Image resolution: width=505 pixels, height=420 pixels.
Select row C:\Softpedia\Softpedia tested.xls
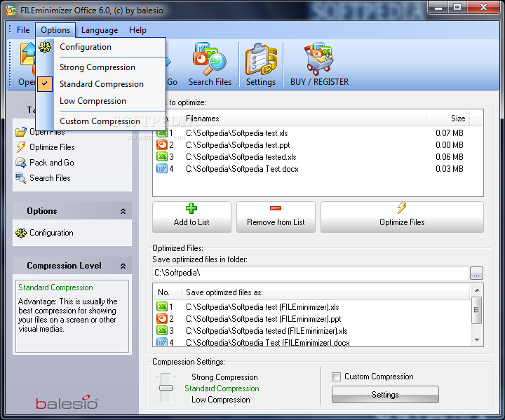tap(318, 157)
